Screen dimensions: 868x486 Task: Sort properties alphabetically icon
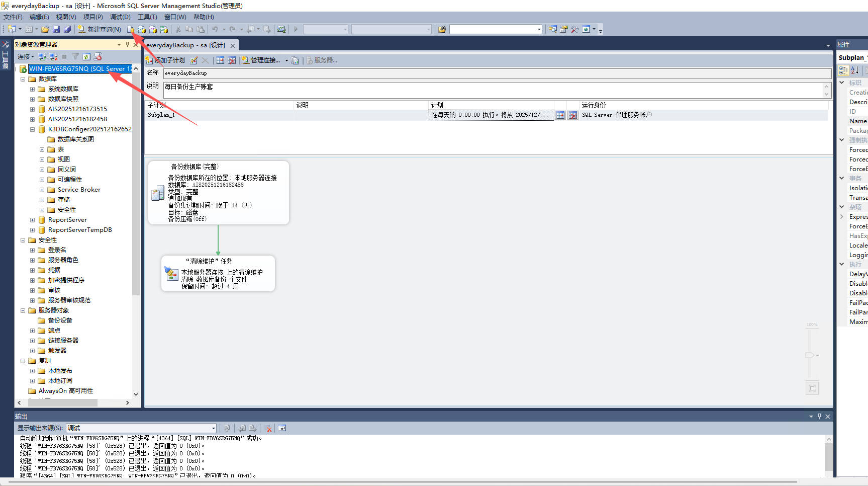coord(855,70)
